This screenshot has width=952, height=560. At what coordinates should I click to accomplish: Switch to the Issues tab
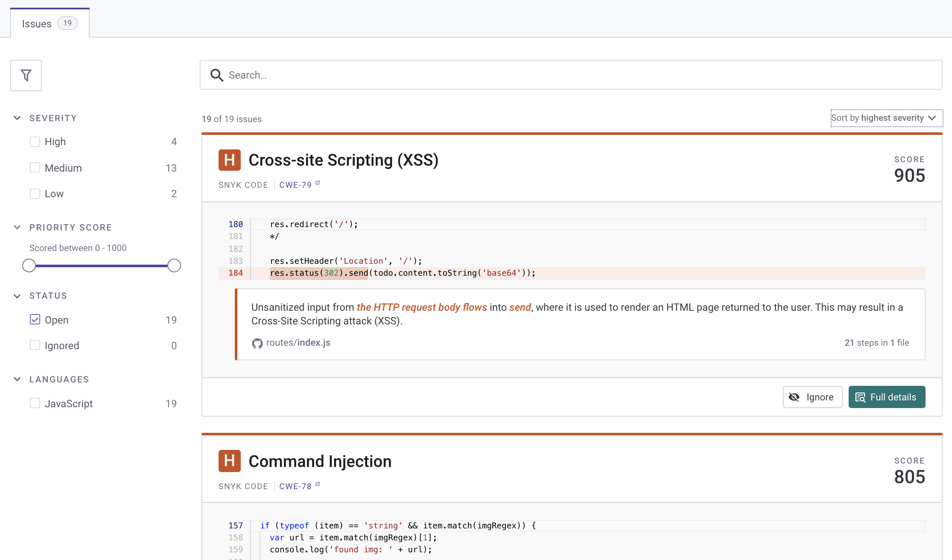coord(50,23)
